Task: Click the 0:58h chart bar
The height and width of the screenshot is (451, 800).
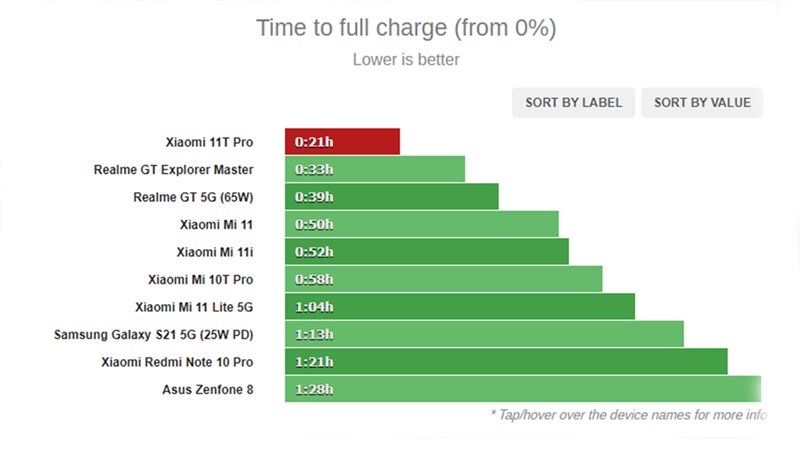Action: [443, 279]
